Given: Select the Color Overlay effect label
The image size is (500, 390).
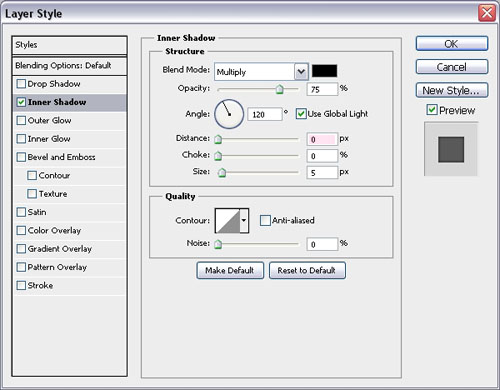Looking at the screenshot, I should pos(54,231).
